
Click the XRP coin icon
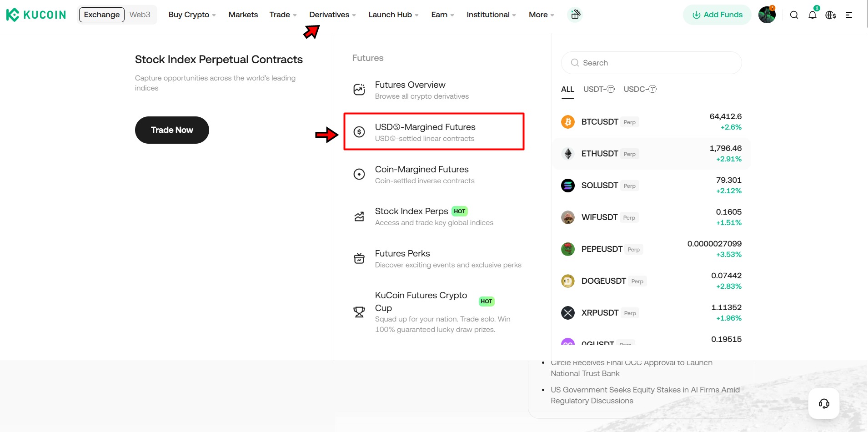568,313
